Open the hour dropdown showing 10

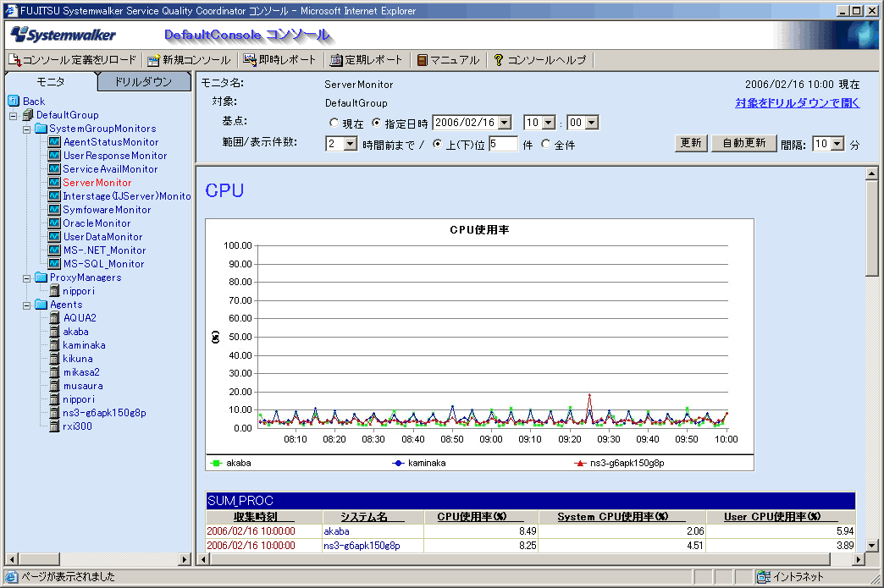click(549, 122)
